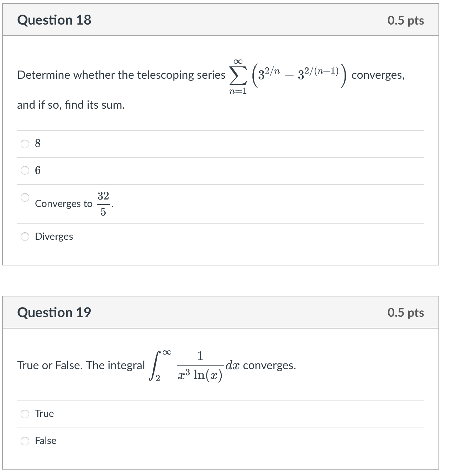Image resolution: width=452 pixels, height=476 pixels.
Task: Click the 0.5 pts label on Question 19
Action: tap(405, 312)
